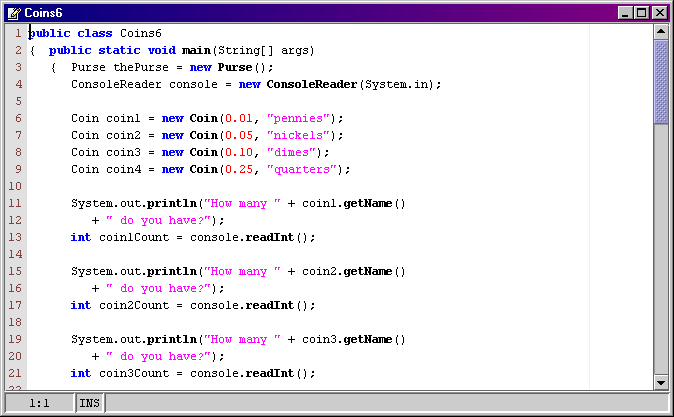Viewport: 674px width, 417px height.
Task: Click line number 1 in gutter
Action: pyautogui.click(x=18, y=33)
